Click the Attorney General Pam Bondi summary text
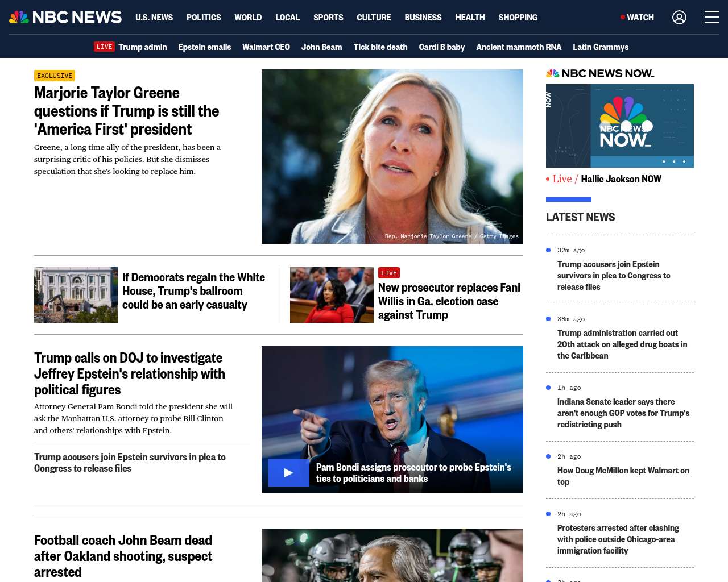Image resolution: width=728 pixels, height=582 pixels. coord(133,418)
